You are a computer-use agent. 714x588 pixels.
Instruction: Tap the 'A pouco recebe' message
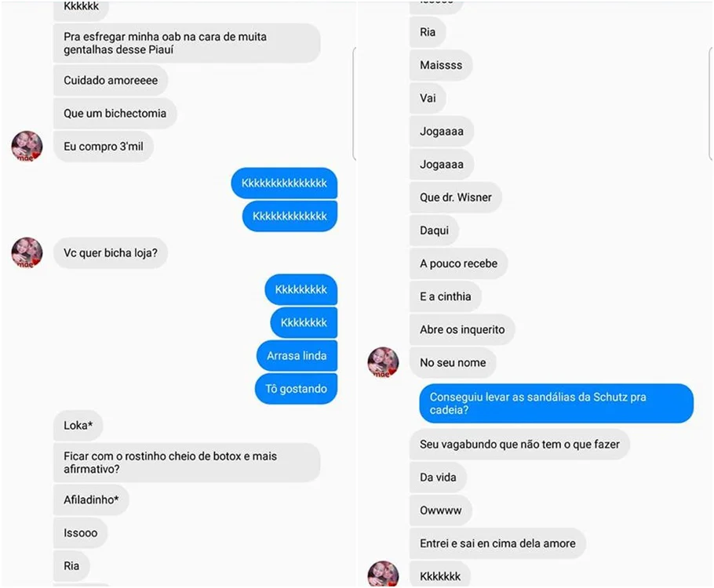pyautogui.click(x=458, y=263)
